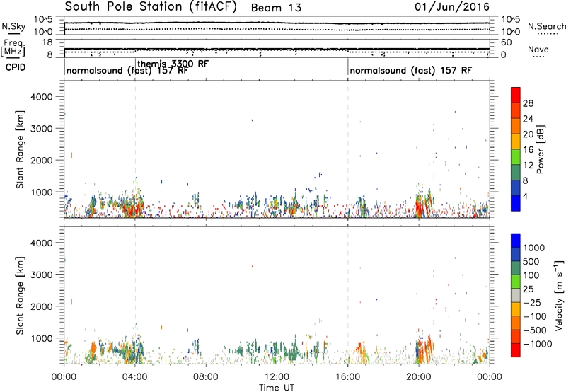This screenshot has height=392, width=566.
Task: Click the "Nave" legend label
Action: pos(538,49)
